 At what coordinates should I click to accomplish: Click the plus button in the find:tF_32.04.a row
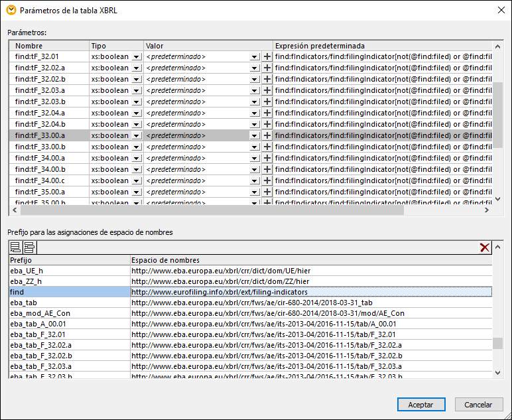point(267,113)
